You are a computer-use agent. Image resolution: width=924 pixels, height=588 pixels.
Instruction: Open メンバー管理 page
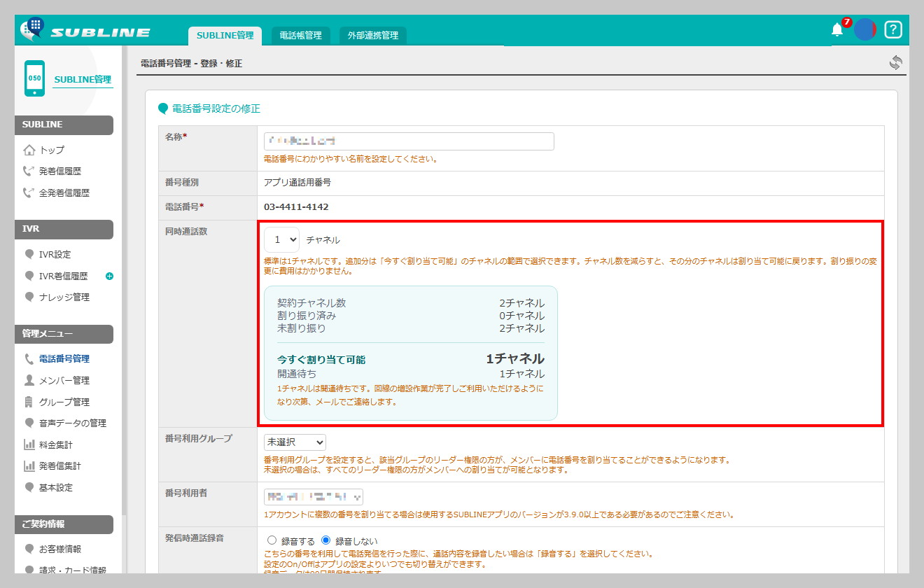[x=64, y=380]
